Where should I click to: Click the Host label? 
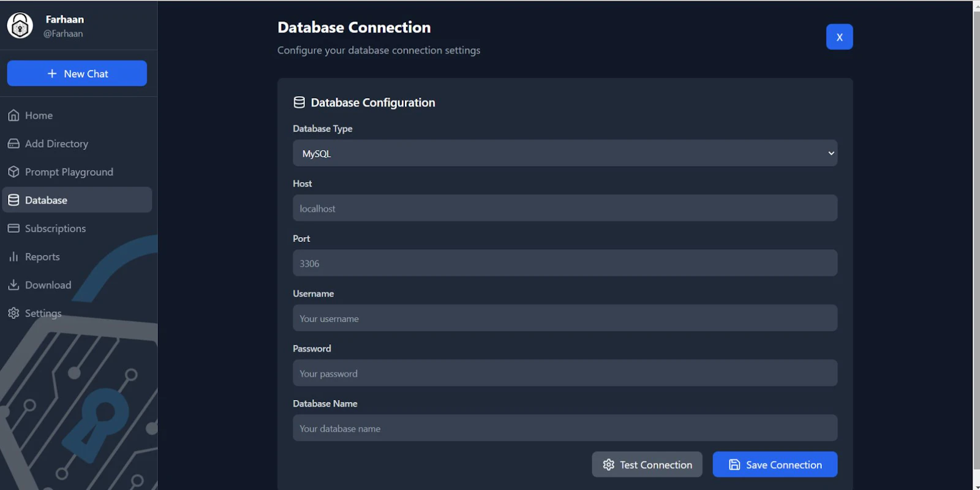pyautogui.click(x=302, y=183)
